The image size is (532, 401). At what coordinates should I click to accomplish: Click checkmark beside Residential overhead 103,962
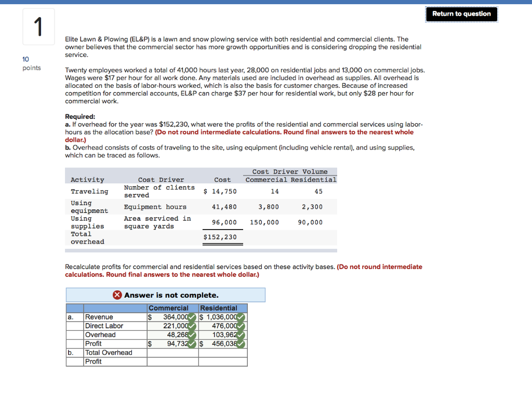coord(241,335)
